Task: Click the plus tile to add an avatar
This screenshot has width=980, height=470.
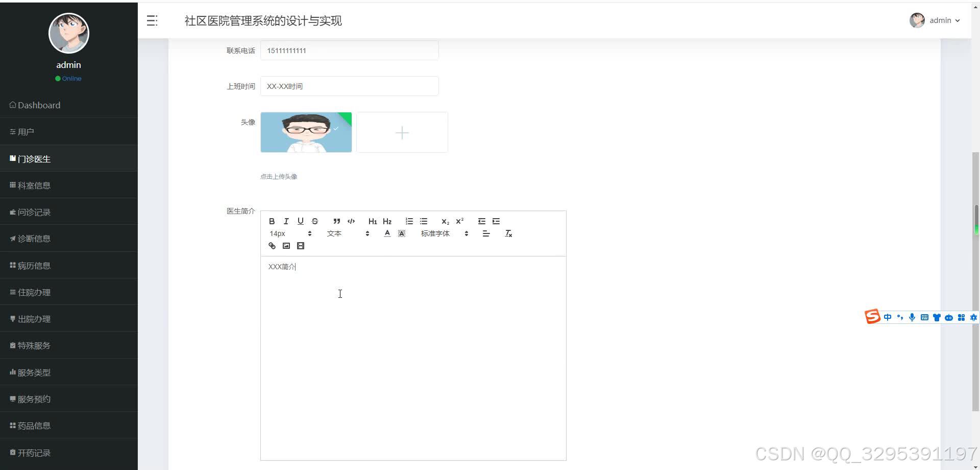Action: click(402, 132)
